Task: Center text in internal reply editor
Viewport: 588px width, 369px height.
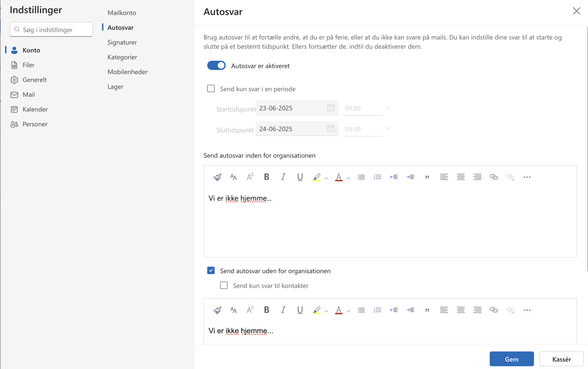Action: tap(460, 177)
